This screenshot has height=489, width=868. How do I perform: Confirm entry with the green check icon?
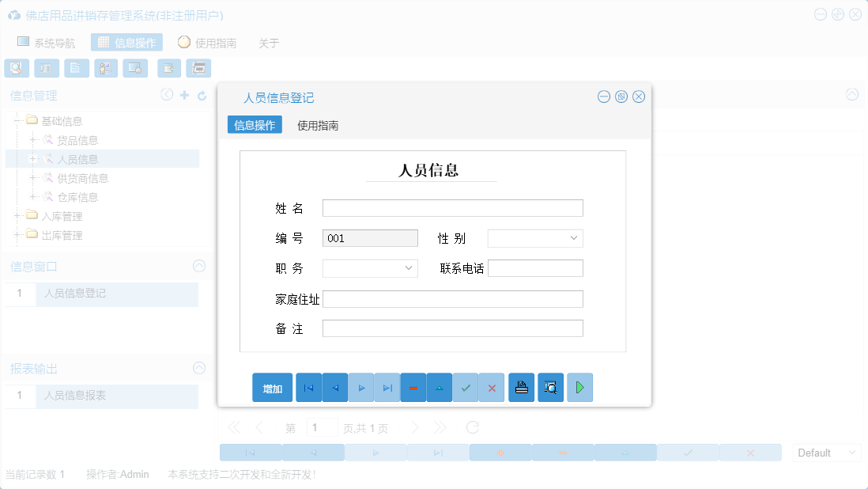466,387
